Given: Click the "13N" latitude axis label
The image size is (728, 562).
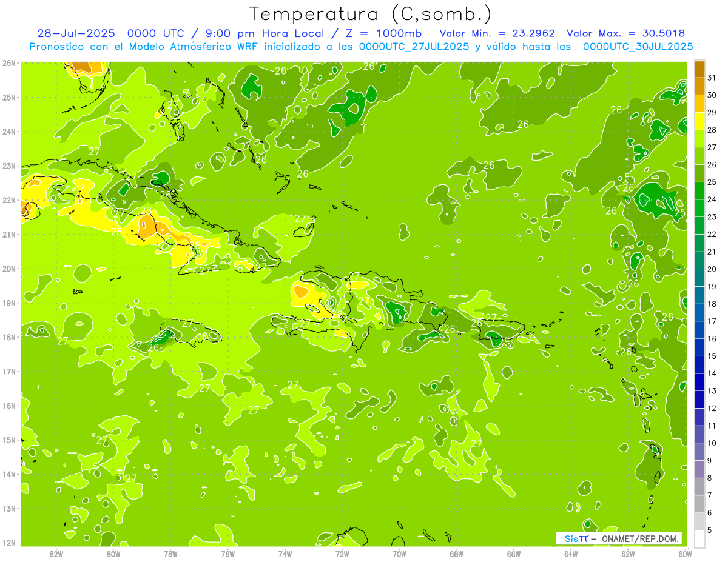Looking at the screenshot, I should click(9, 508).
